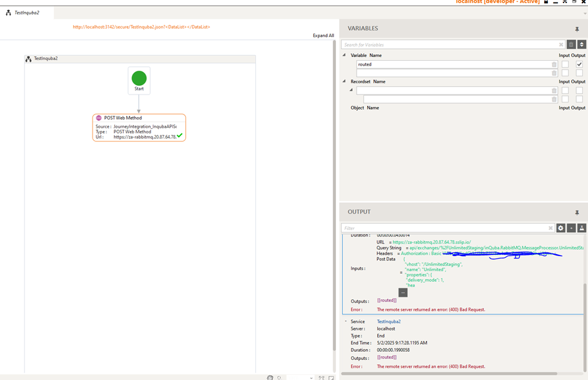Click the End Time 5/2/2025 value
The image size is (588, 380).
click(x=402, y=343)
